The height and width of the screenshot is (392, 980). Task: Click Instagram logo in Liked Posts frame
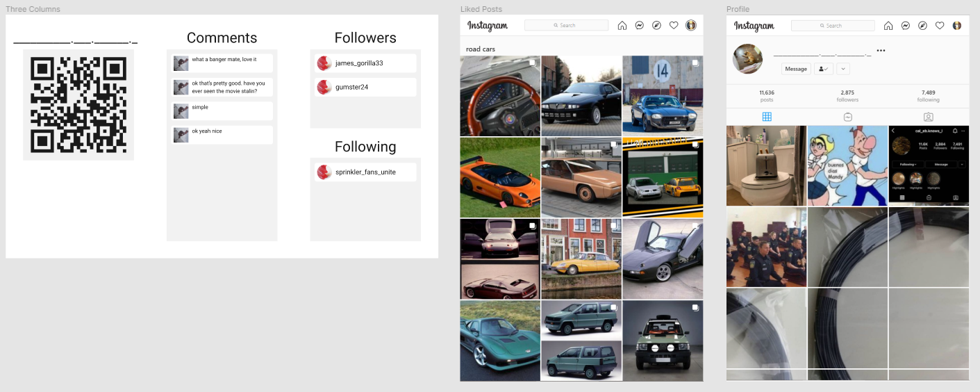pos(488,26)
